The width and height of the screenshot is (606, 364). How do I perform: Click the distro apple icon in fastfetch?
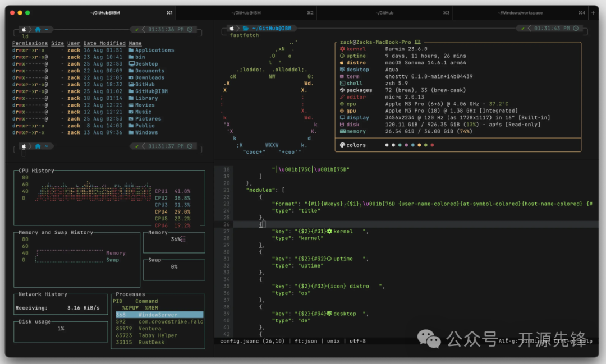(x=342, y=63)
